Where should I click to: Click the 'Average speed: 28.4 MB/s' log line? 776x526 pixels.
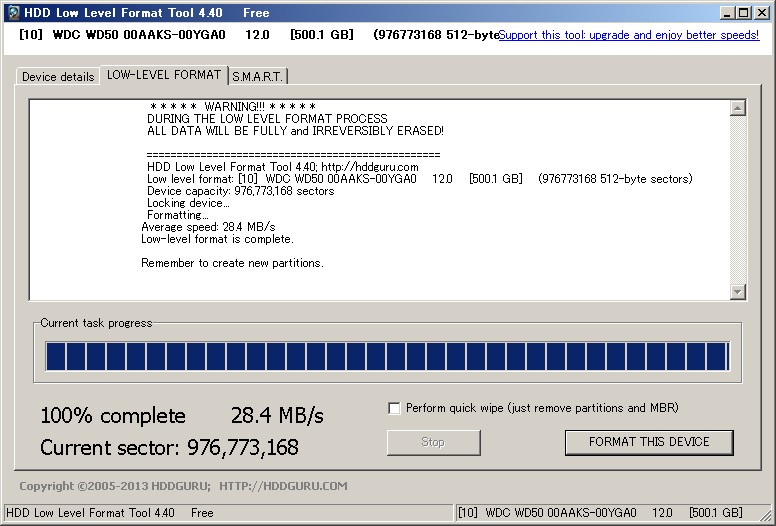tap(208, 227)
